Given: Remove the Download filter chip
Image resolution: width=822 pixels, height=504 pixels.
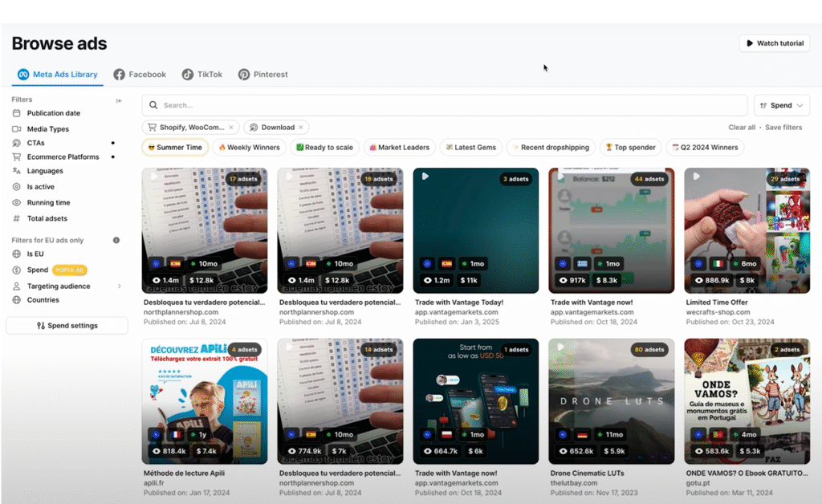Looking at the screenshot, I should coord(301,128).
